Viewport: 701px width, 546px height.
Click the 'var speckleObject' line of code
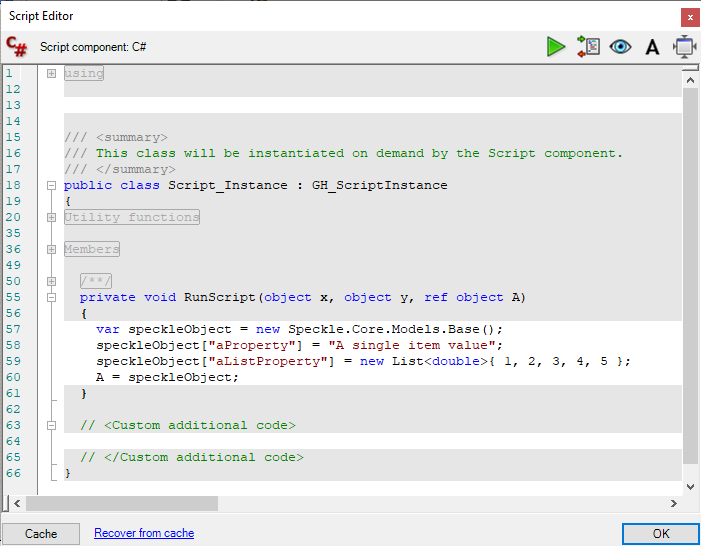click(299, 330)
